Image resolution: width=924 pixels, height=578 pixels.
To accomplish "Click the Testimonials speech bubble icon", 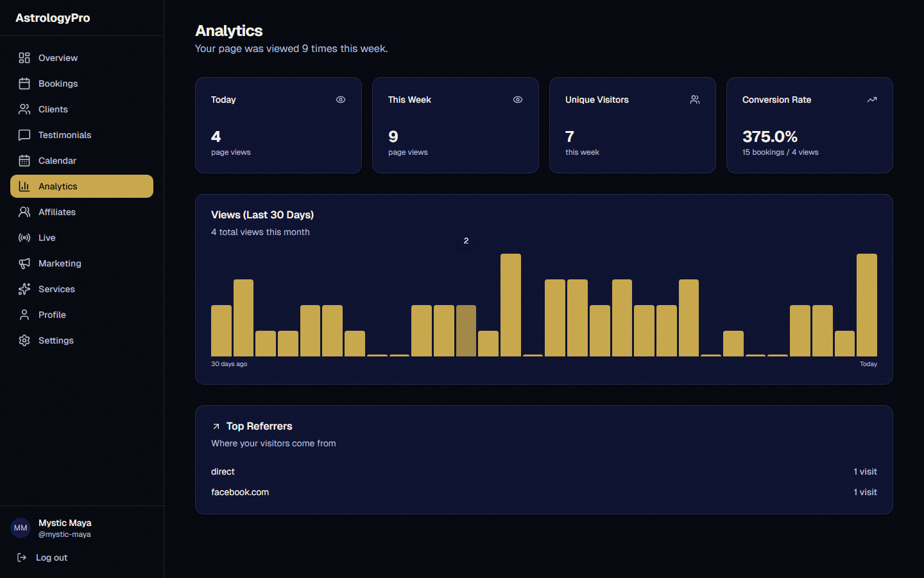I will point(24,134).
